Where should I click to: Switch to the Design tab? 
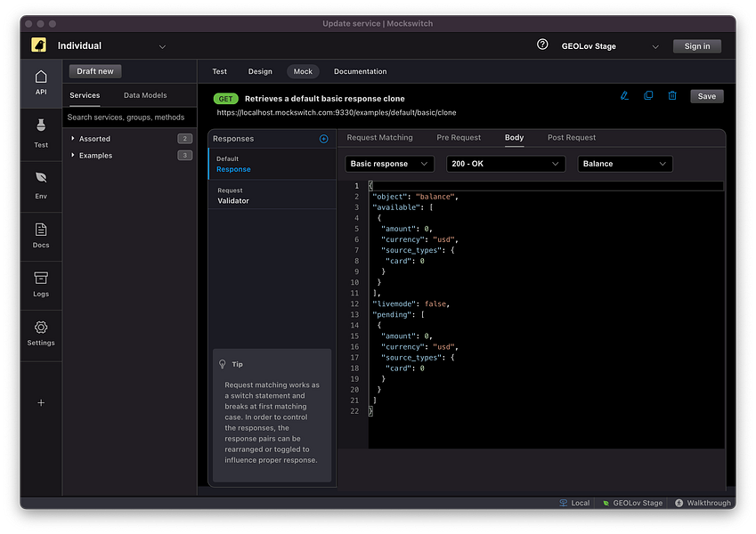[260, 71]
